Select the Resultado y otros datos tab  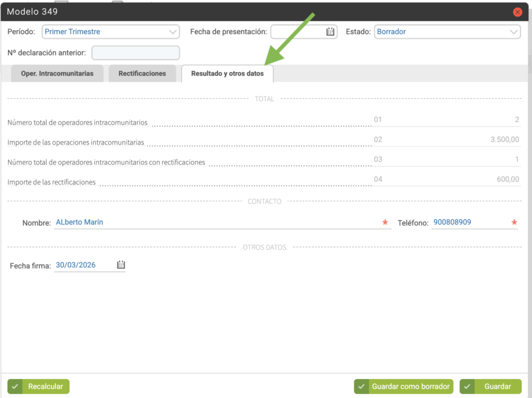point(227,73)
